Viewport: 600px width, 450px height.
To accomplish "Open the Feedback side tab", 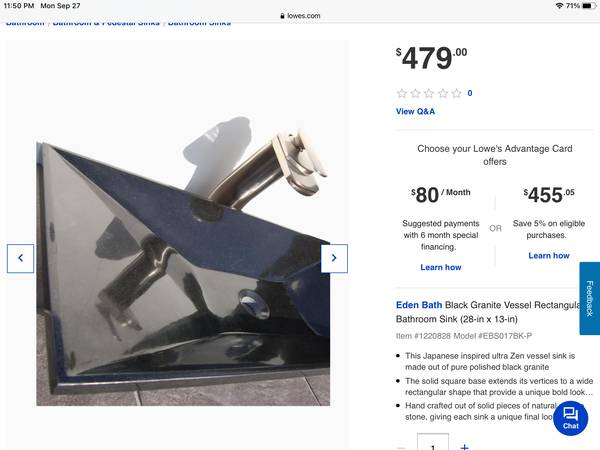I will pyautogui.click(x=590, y=298).
